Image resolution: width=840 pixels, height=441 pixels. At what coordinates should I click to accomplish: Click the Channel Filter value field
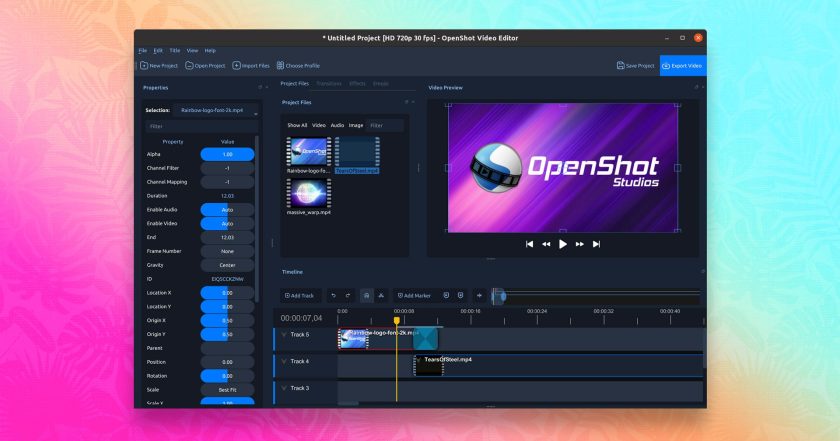(x=227, y=168)
